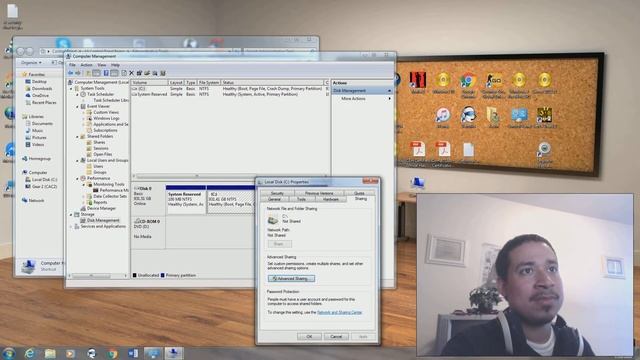This screenshot has width=640, height=360.
Task: Click the Back arrow in Computer Management toolbar
Action: 71,73
